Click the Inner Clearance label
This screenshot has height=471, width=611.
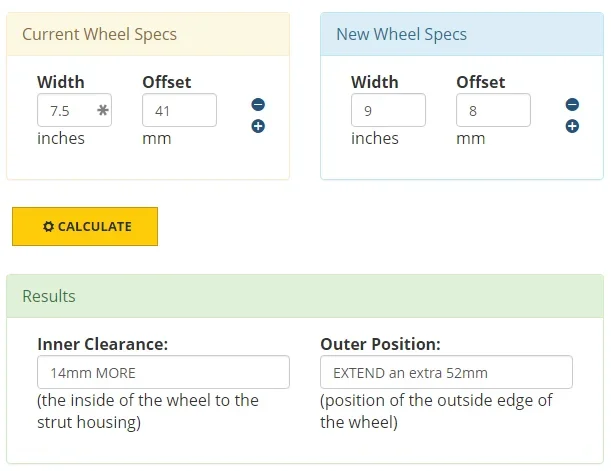click(102, 344)
